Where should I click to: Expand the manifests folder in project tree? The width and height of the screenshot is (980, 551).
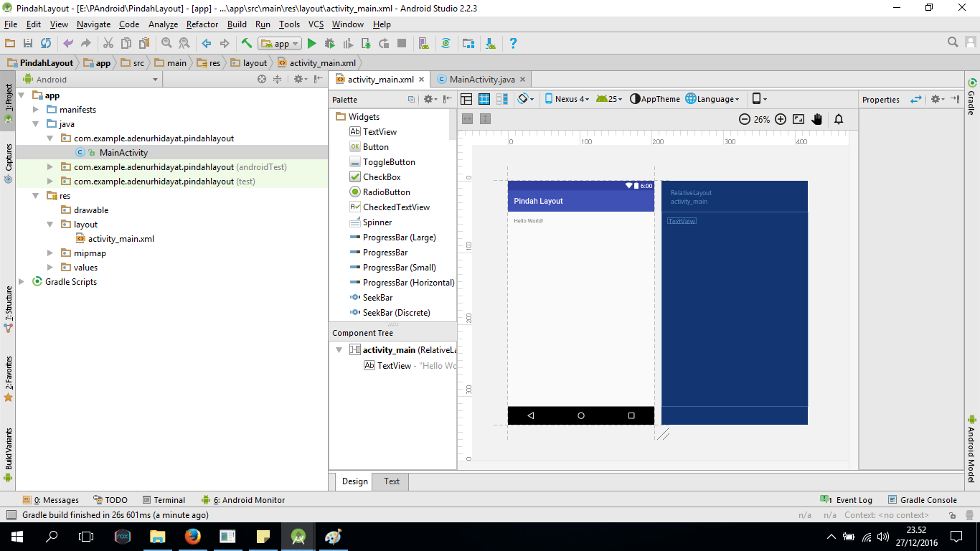[37, 110]
